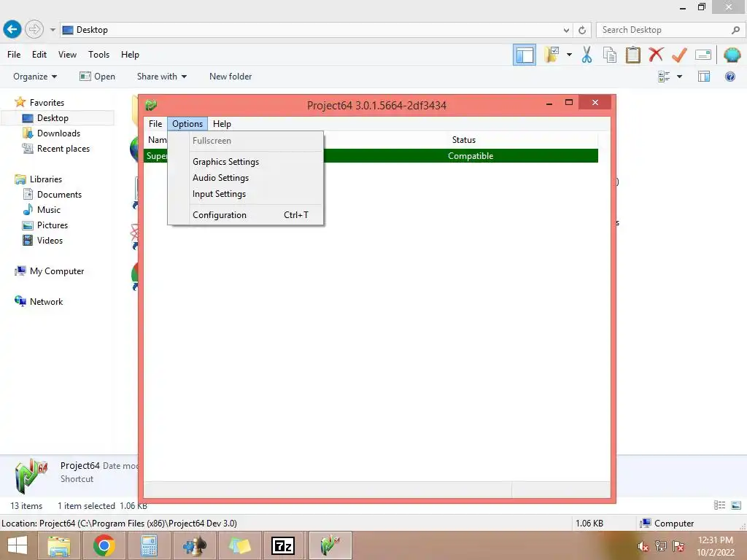Image resolution: width=747 pixels, height=560 pixels.
Task: Select the Compatible status cell
Action: pos(471,156)
